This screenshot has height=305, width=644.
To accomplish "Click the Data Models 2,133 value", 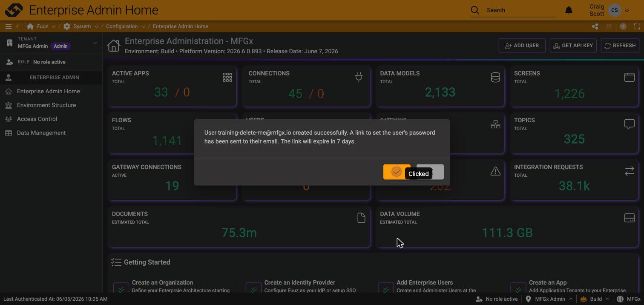I will (440, 92).
